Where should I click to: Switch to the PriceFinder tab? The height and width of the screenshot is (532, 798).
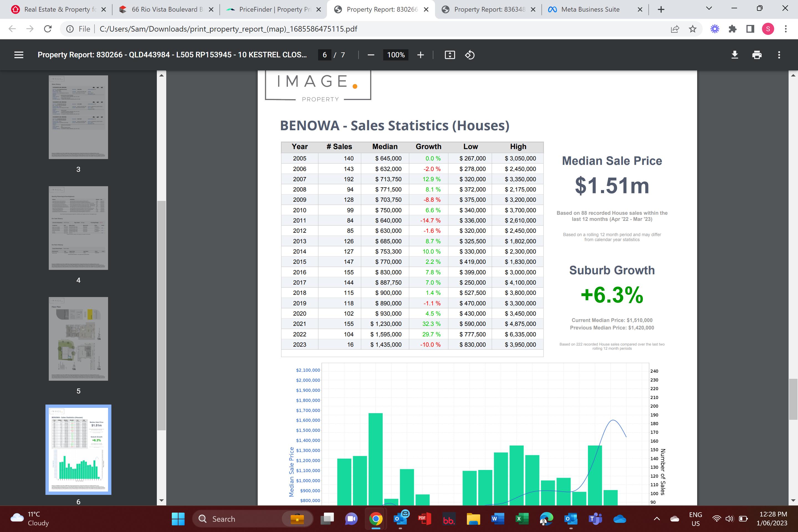click(x=273, y=9)
